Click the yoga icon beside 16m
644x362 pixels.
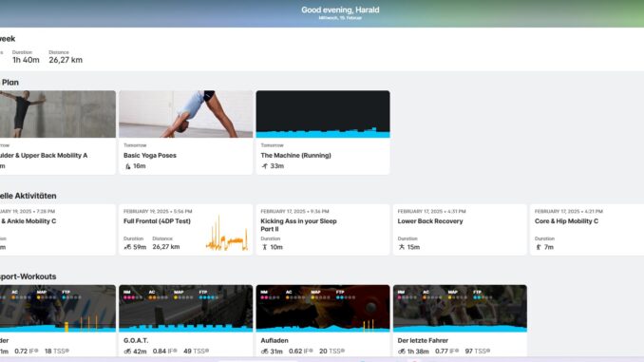[x=127, y=166]
